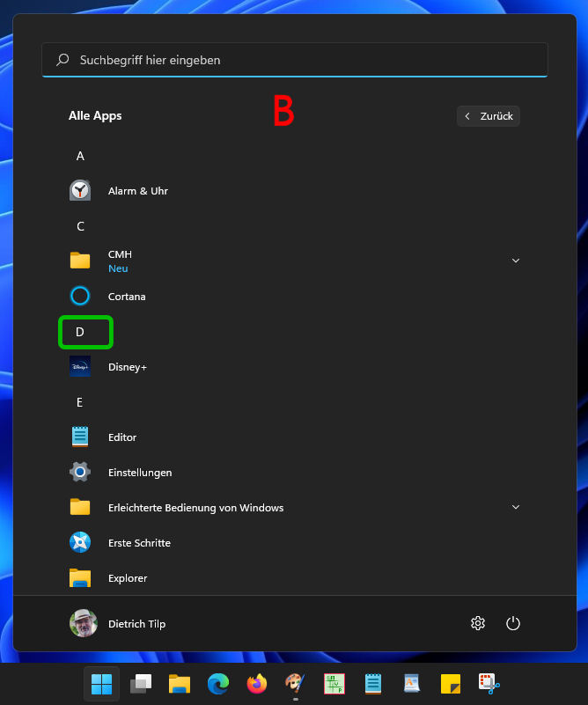Click the Zurück button

click(489, 116)
